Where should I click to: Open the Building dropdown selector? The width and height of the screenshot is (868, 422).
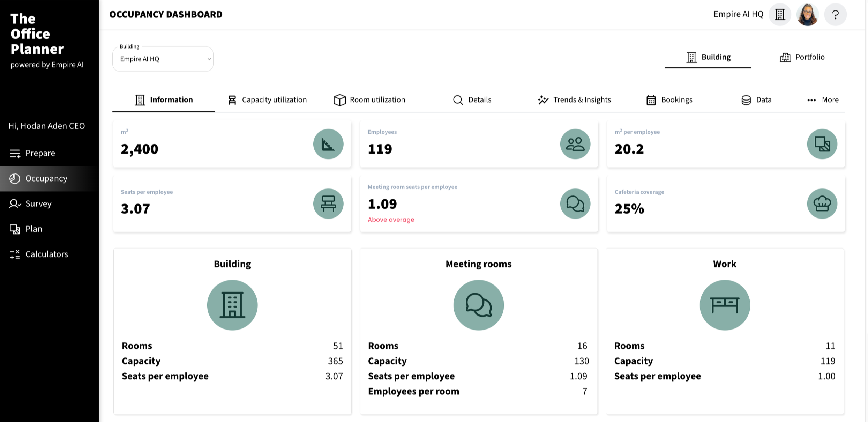coord(163,59)
